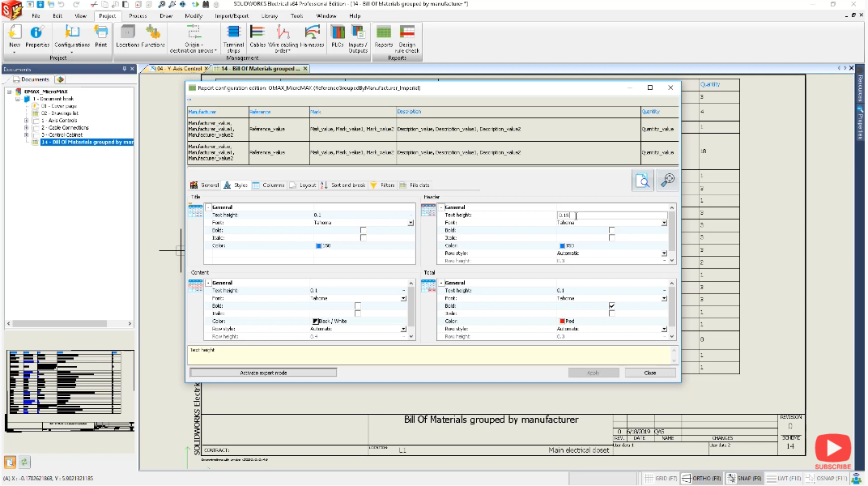The height and width of the screenshot is (486, 868).
Task: Enable Italic checkbox in Title section
Action: click(363, 238)
